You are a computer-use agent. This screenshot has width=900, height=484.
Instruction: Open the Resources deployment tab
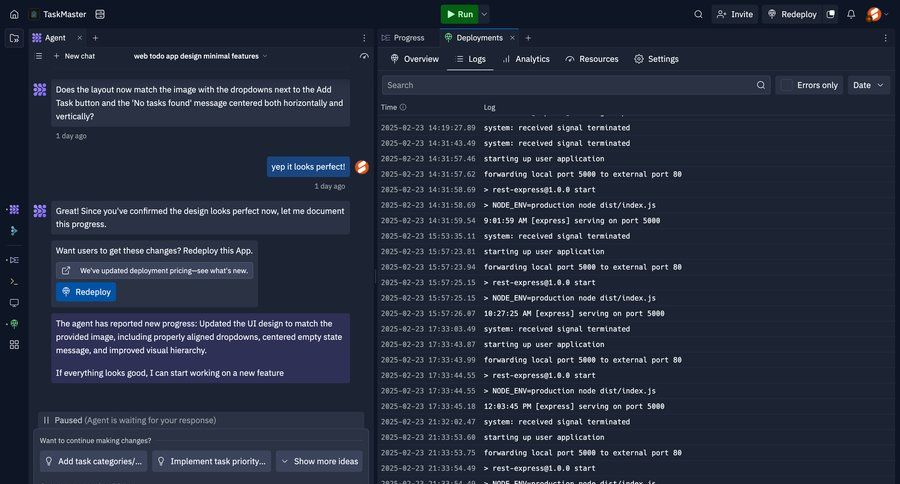[x=592, y=59]
